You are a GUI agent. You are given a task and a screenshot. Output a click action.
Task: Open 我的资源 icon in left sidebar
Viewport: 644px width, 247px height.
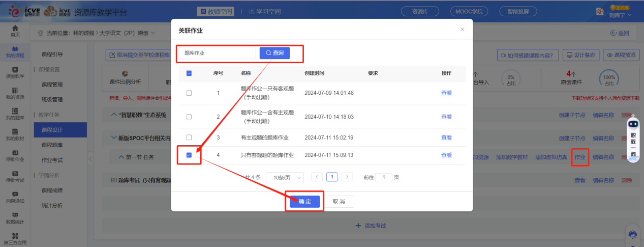click(15, 93)
